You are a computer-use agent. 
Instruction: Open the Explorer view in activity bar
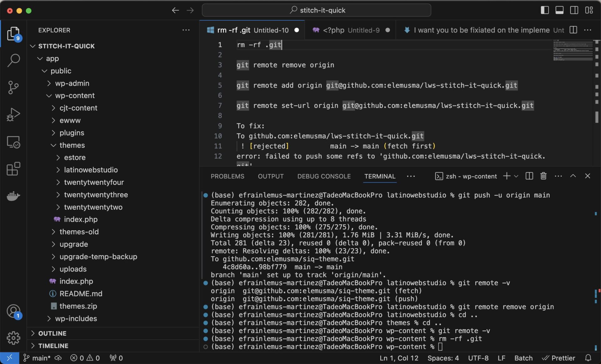tap(13, 34)
